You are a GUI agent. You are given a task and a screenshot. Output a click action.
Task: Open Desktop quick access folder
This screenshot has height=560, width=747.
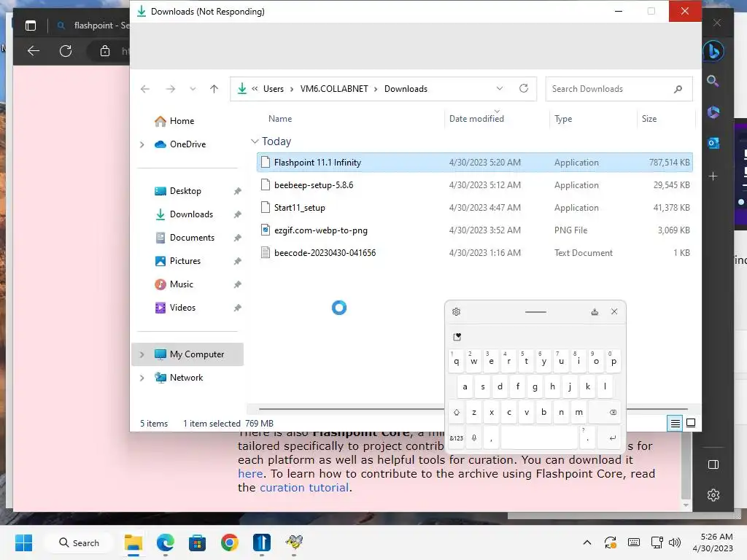pos(185,191)
